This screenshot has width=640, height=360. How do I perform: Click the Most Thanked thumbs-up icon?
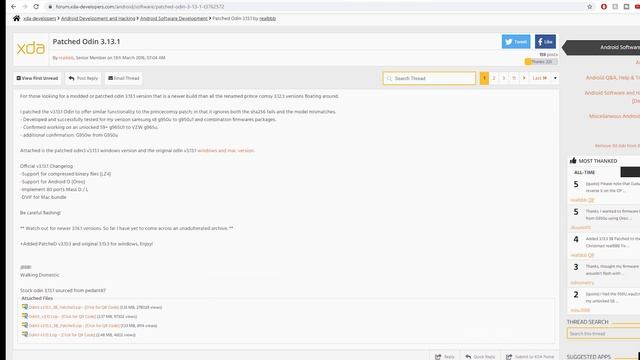(x=573, y=161)
